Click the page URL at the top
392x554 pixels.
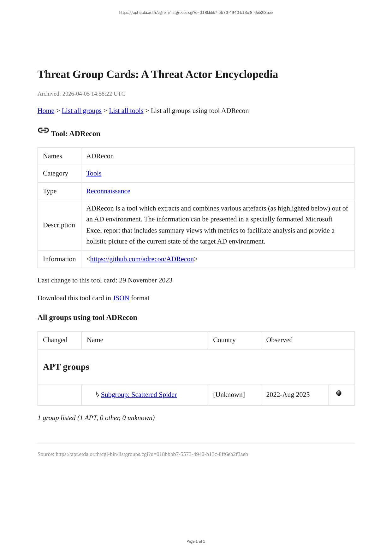click(x=196, y=13)
